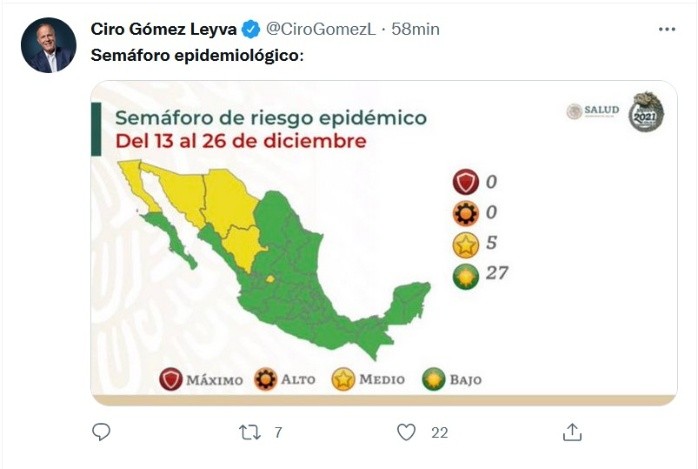Click the green Bajo legend icon
Screen dimensions: 698x469
[x=433, y=380]
